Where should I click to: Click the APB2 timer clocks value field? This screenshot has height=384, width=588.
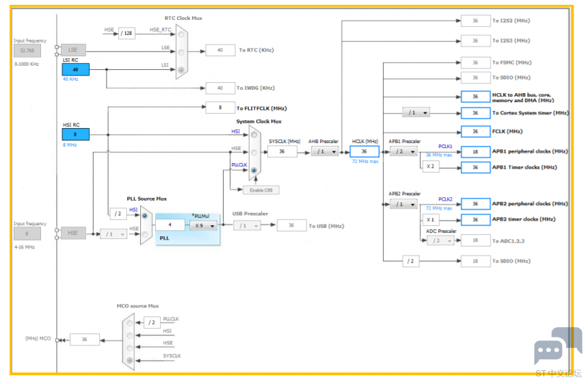pyautogui.click(x=475, y=220)
